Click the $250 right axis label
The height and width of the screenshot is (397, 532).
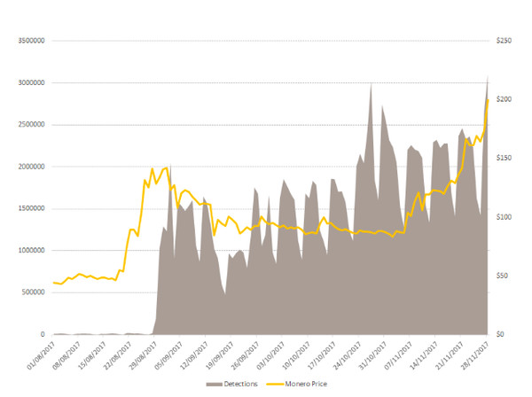504,41
